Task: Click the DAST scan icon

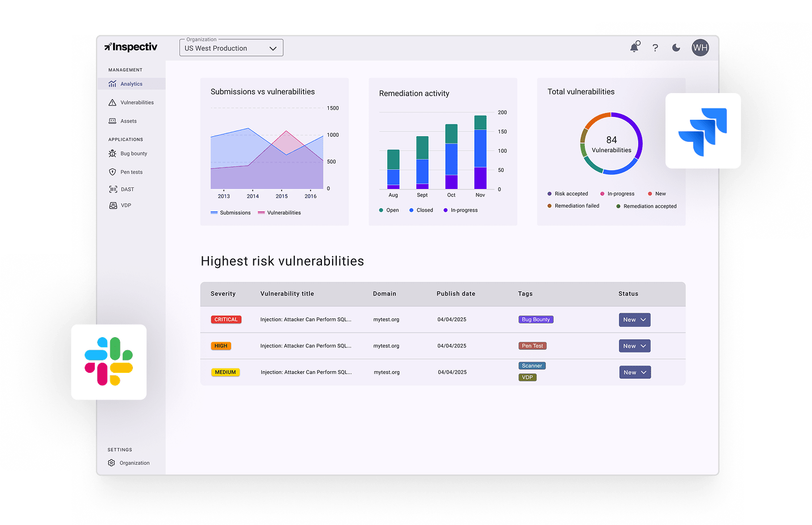Action: [x=113, y=189]
